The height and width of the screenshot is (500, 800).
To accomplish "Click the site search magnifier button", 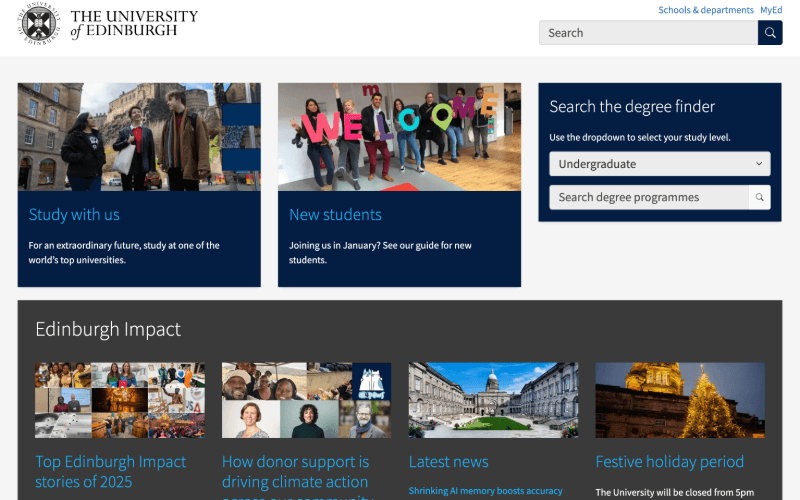I will pyautogui.click(x=770, y=33).
